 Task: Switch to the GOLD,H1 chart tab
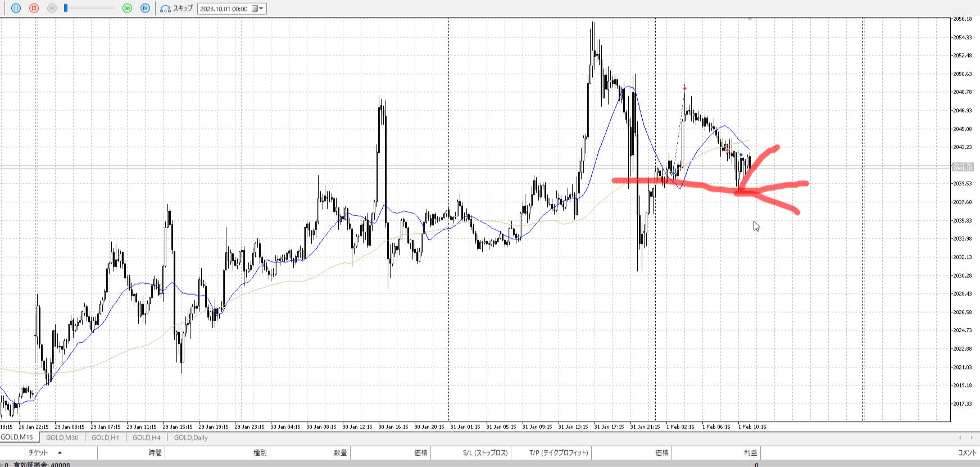[105, 437]
